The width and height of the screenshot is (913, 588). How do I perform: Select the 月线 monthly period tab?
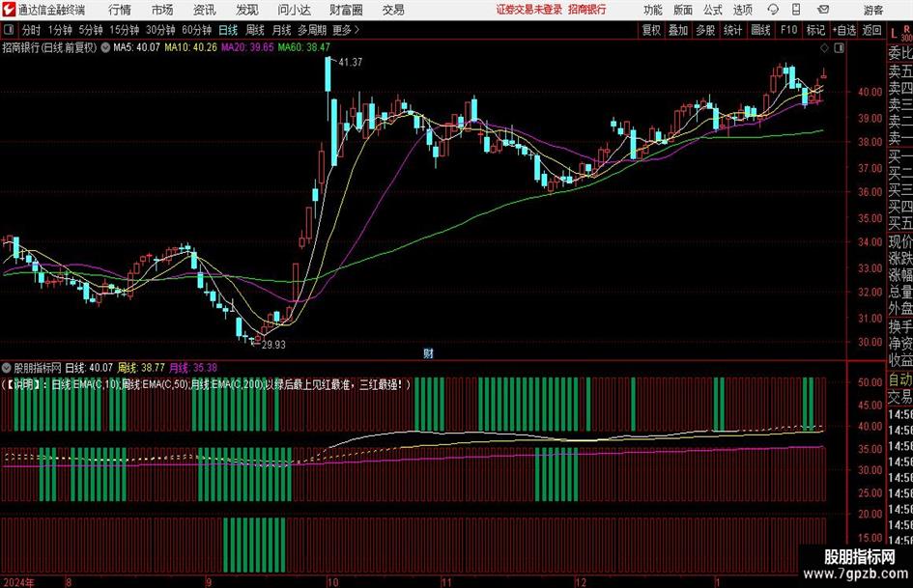(x=282, y=30)
